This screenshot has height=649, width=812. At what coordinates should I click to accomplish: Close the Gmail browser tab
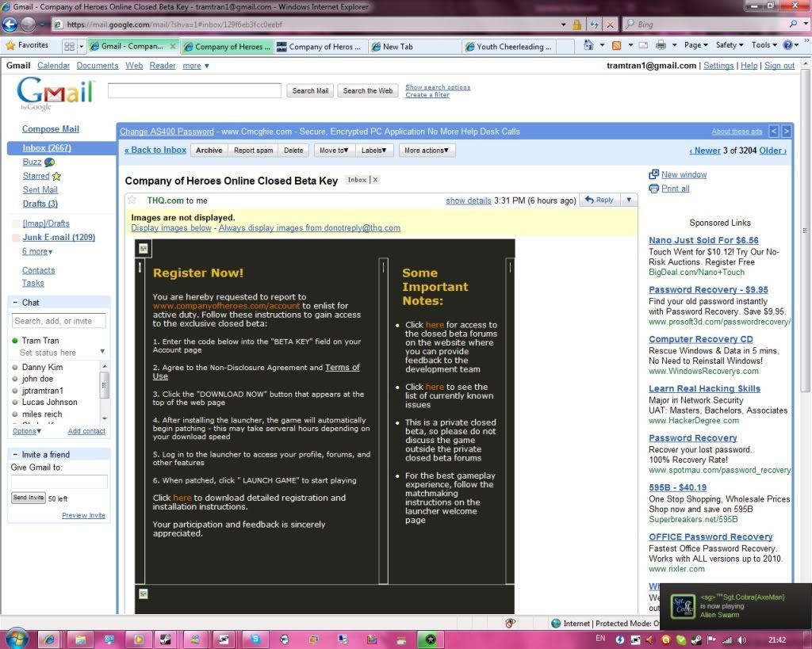(x=173, y=46)
